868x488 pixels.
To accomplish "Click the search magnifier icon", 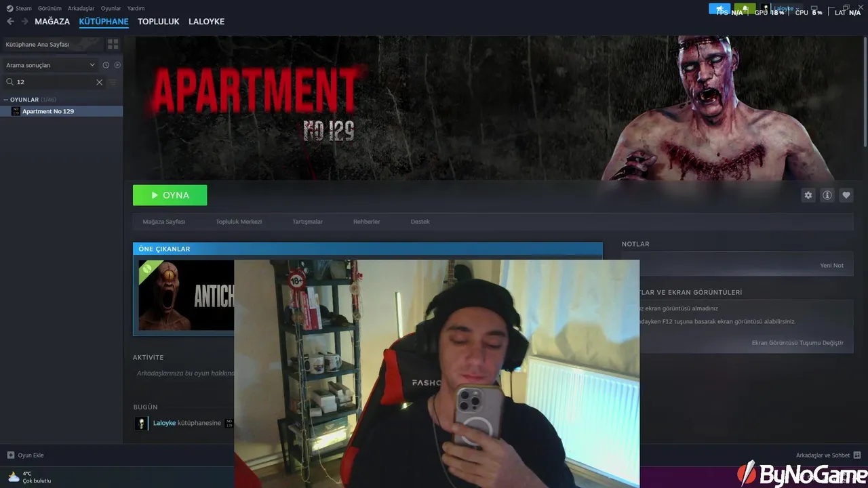I will pyautogui.click(x=10, y=82).
